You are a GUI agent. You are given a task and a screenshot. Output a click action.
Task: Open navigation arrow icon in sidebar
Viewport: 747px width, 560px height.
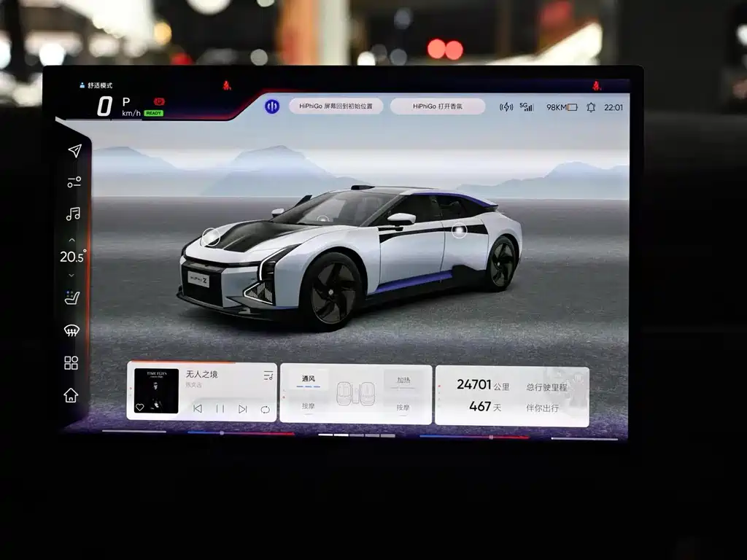point(74,151)
